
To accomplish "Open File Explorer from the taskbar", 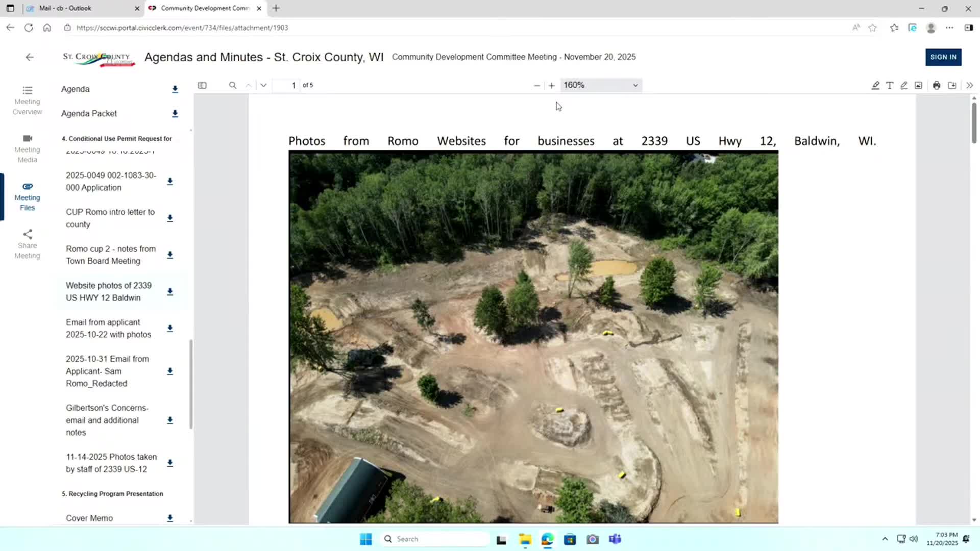I will [525, 539].
